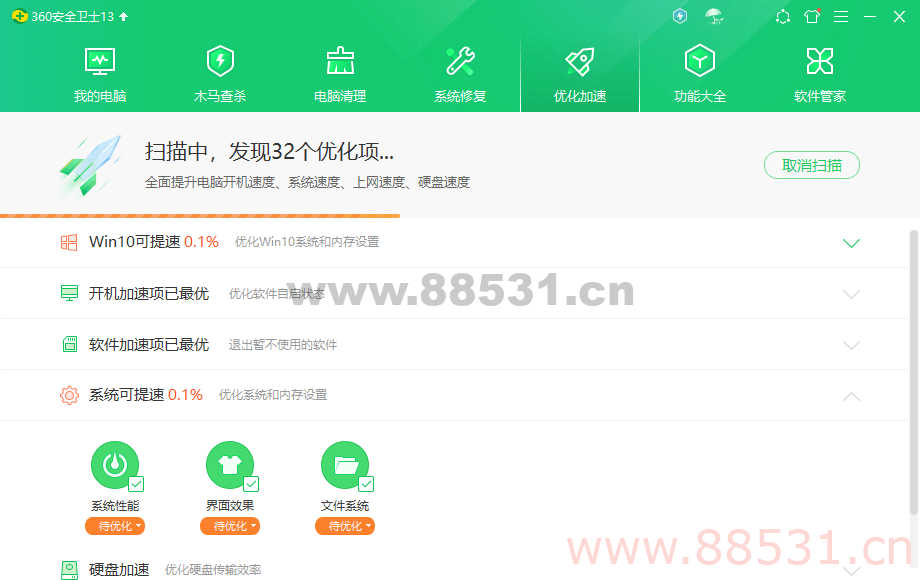The height and width of the screenshot is (580, 920).
Task: Click the 360 logo in title bar
Action: pos(19,16)
